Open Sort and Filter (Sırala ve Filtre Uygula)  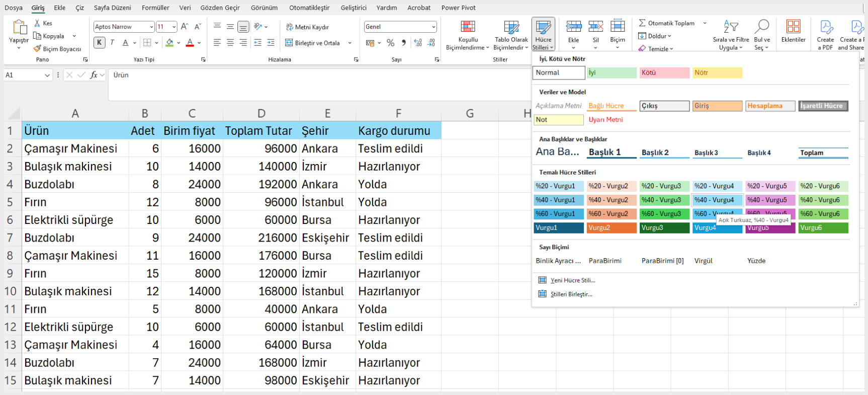pos(731,35)
